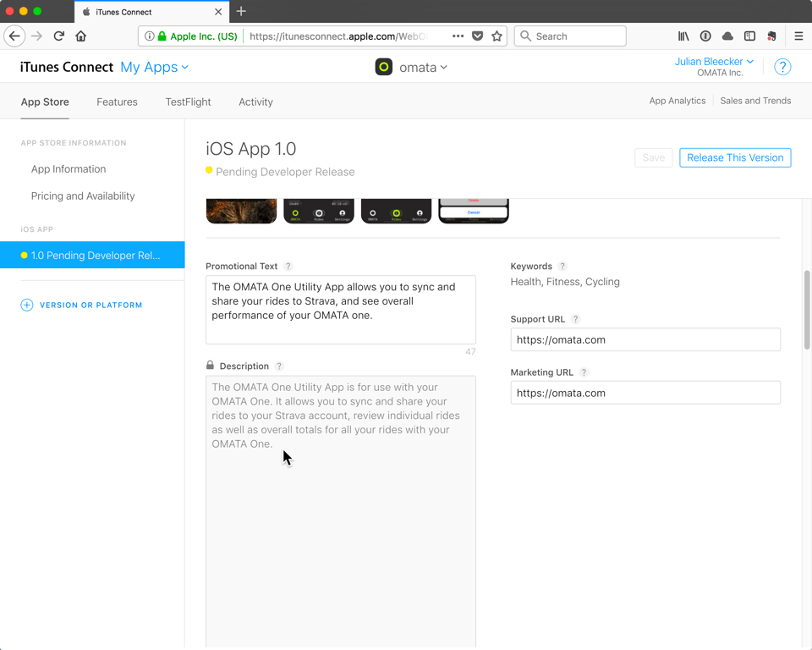812x650 pixels.
Task: Open Pricing and Availability in sidebar
Action: (x=83, y=196)
